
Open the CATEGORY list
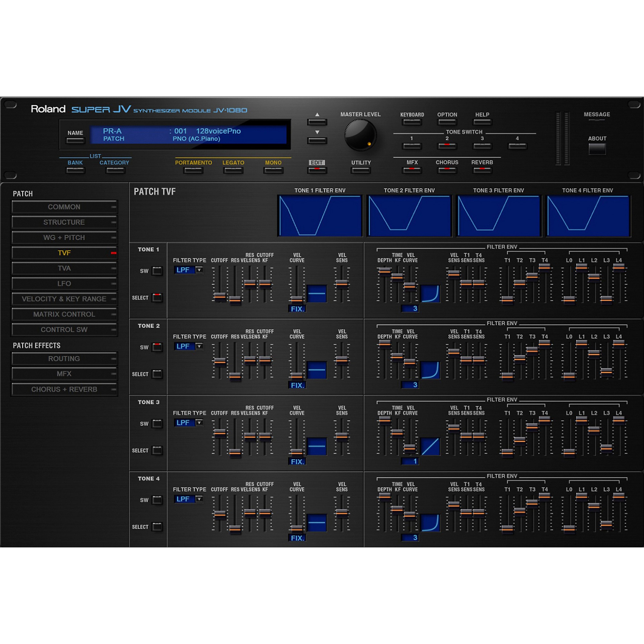[x=115, y=170]
